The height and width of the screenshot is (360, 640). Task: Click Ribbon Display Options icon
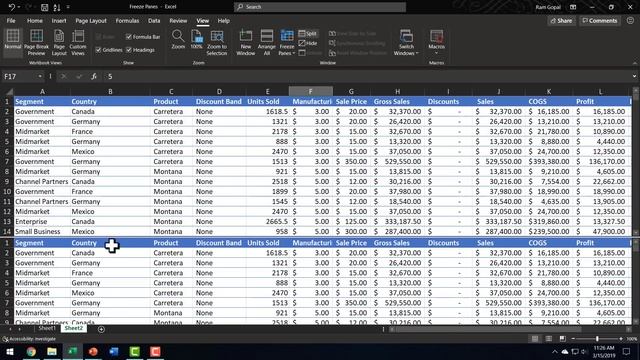coord(573,7)
